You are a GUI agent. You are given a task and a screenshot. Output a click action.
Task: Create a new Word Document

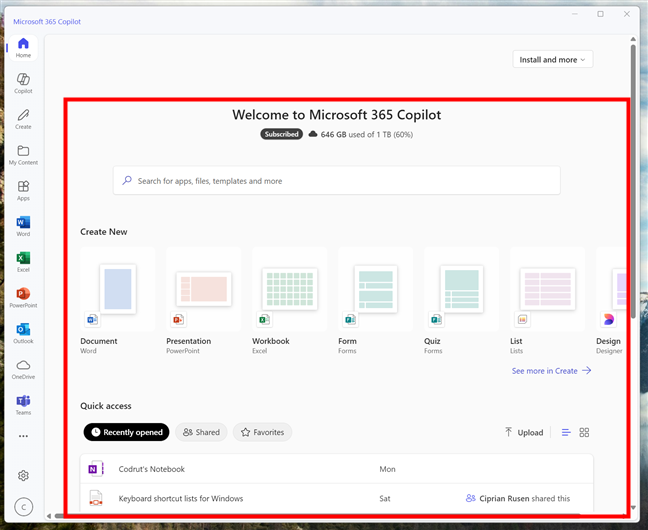click(x=118, y=301)
